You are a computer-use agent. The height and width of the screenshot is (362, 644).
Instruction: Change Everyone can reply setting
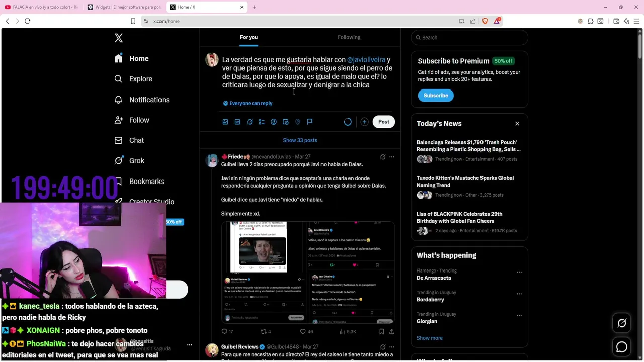(x=248, y=103)
